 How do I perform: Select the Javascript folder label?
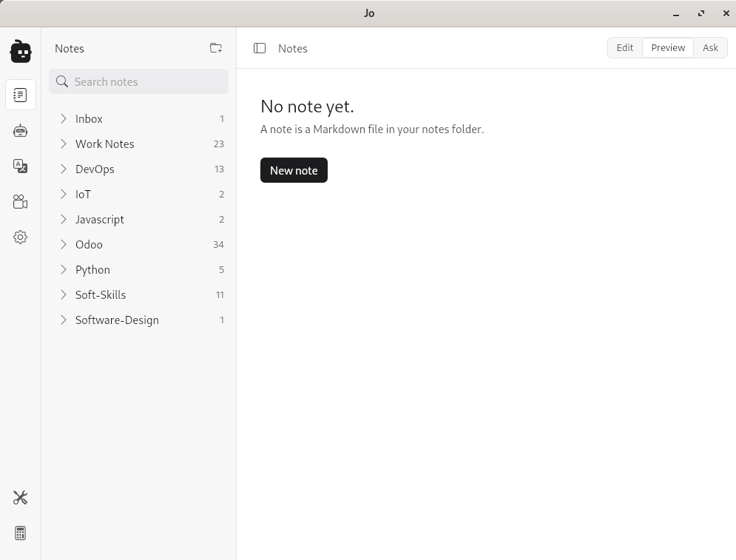100,219
